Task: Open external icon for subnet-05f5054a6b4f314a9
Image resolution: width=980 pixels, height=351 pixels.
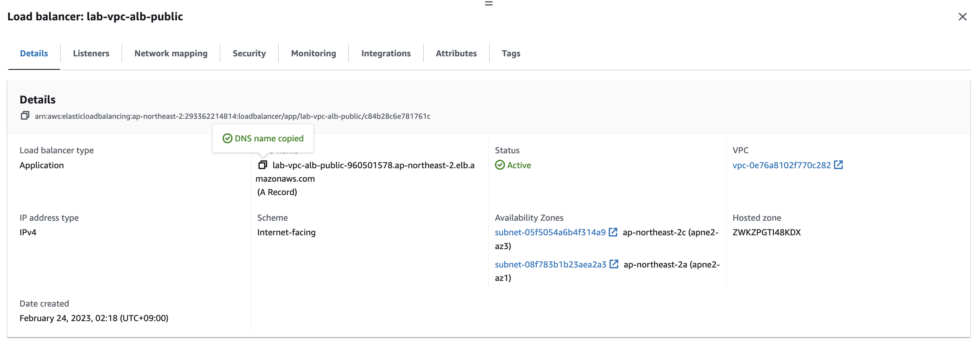Action: (613, 232)
